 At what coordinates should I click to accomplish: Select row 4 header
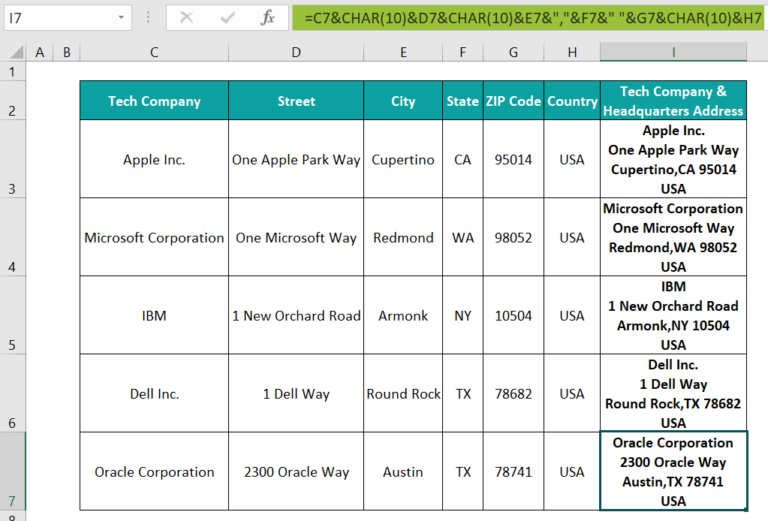pyautogui.click(x=12, y=237)
